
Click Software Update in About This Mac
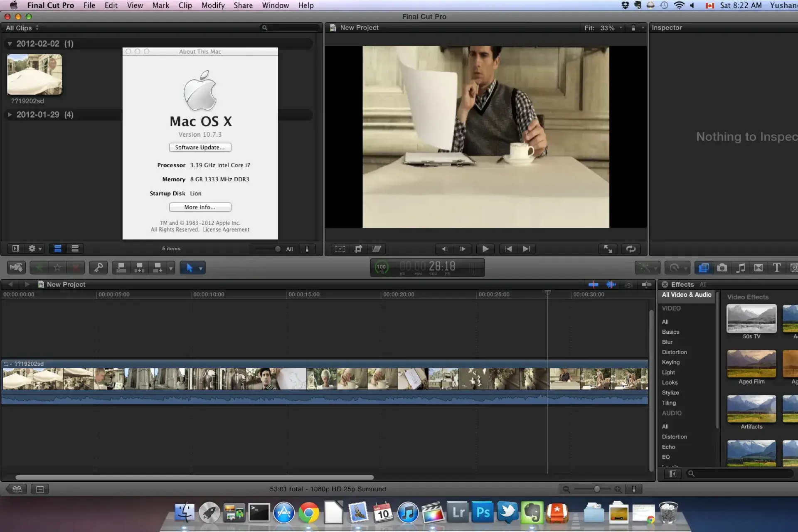coord(200,148)
